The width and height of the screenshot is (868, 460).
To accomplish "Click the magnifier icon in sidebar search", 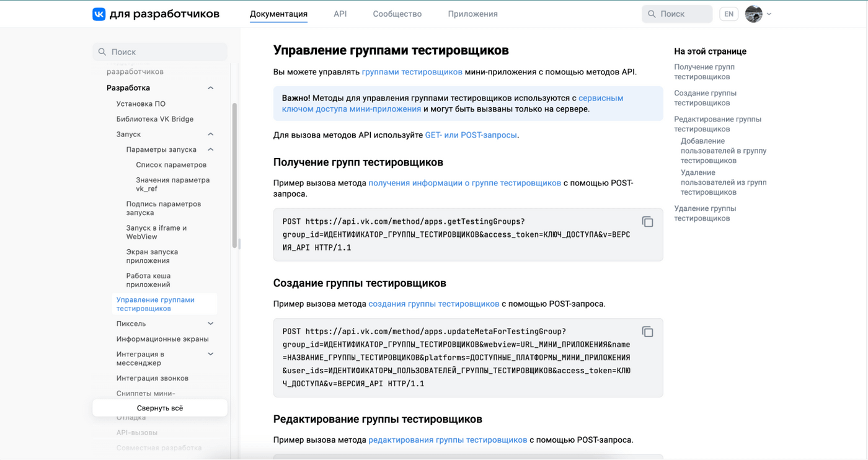I will [102, 51].
